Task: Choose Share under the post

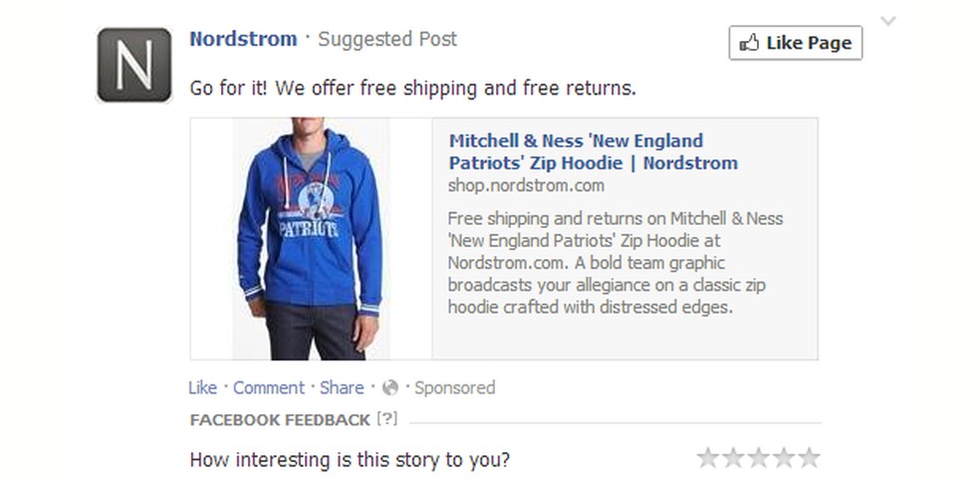Action: pyautogui.click(x=342, y=387)
